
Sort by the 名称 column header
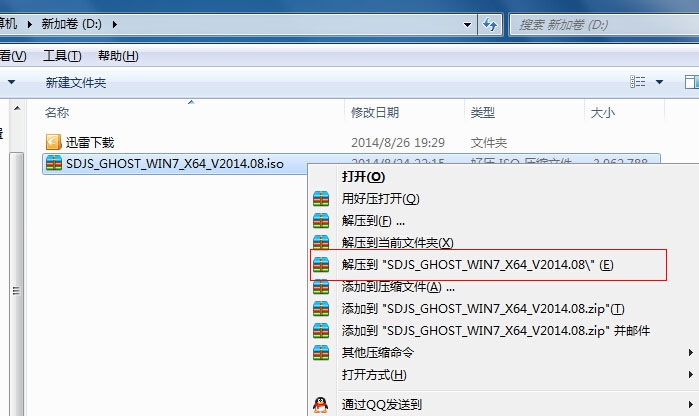(57, 112)
